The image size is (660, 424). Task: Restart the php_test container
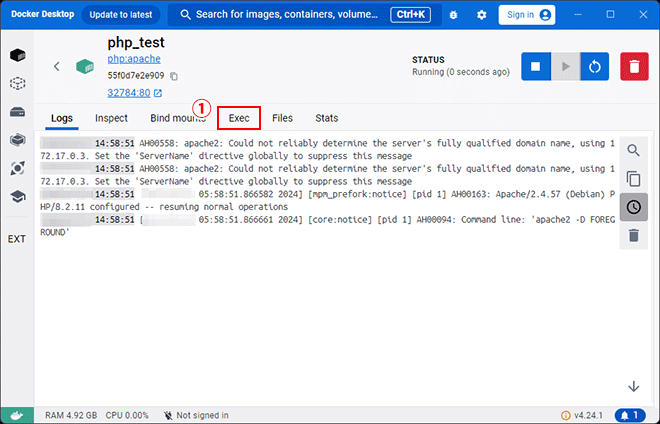pyautogui.click(x=595, y=66)
